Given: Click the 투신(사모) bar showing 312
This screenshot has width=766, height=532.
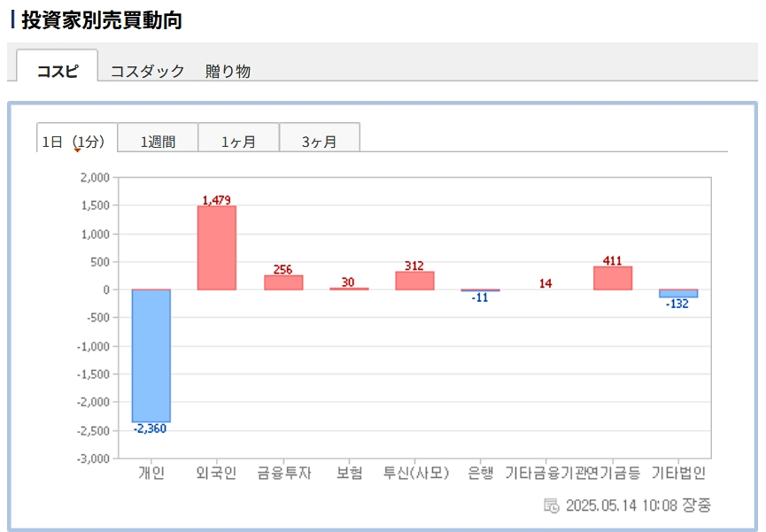Looking at the screenshot, I should (414, 281).
